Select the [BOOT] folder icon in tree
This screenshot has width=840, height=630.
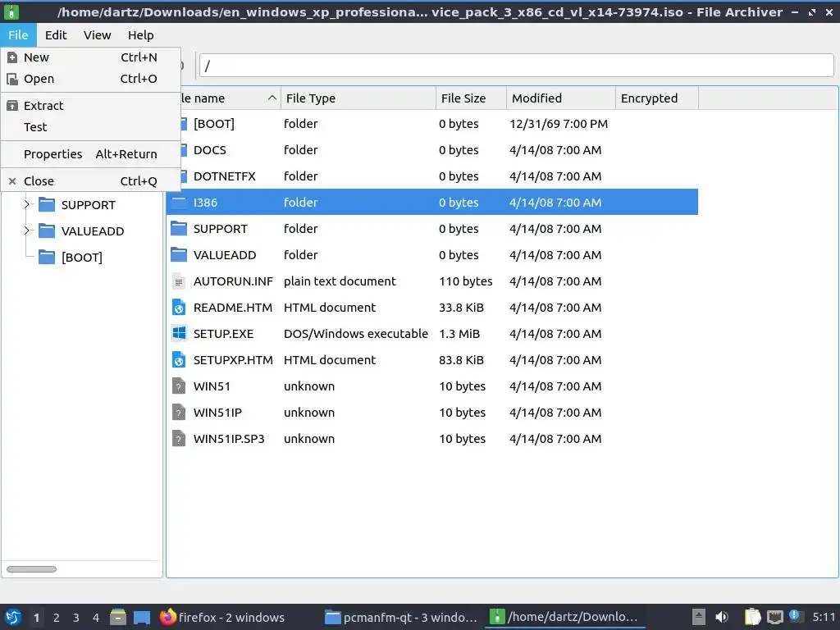coord(47,257)
